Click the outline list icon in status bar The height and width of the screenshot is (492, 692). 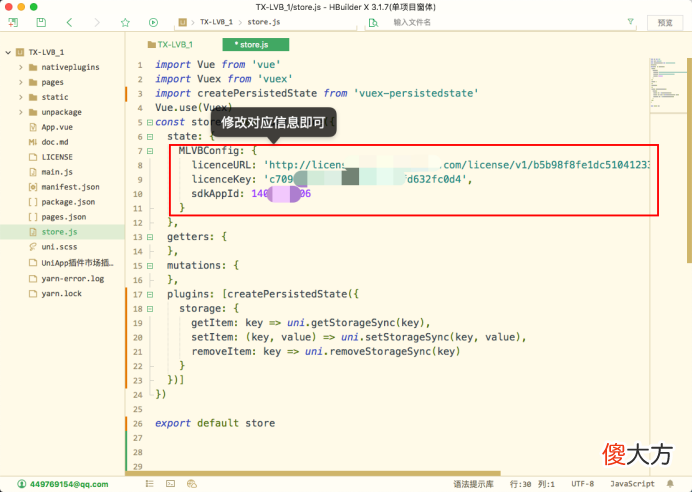point(150,484)
